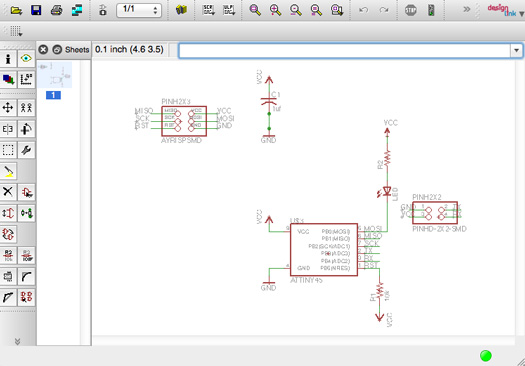Open the grid settings icon

click(x=16, y=31)
